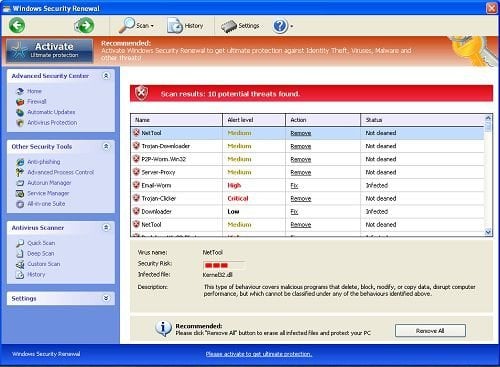Click the Antivirus Protection shield icon
This screenshot has width=500, height=367.
click(20, 123)
